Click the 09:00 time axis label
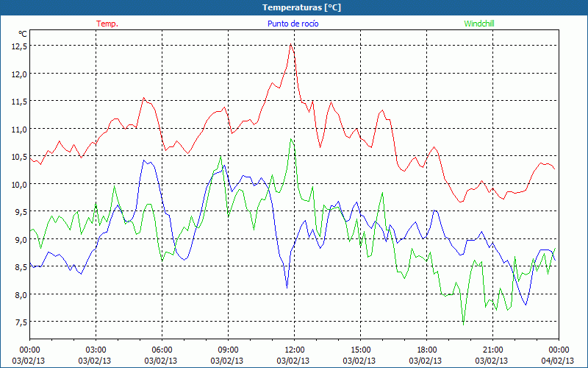The width and height of the screenshot is (588, 368). (x=228, y=350)
